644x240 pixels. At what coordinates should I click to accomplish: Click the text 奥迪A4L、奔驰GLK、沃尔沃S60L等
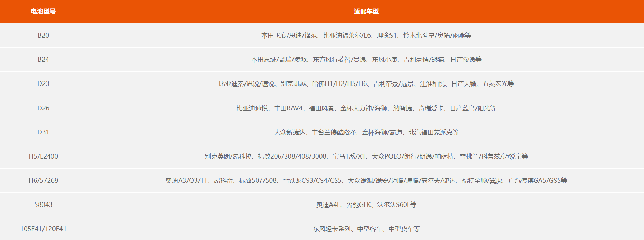click(x=366, y=204)
